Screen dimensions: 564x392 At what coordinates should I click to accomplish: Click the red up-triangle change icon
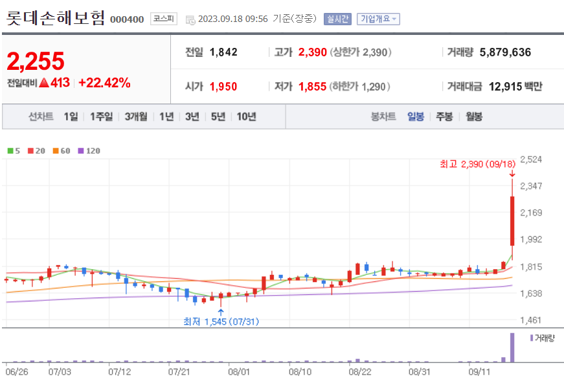coord(44,83)
